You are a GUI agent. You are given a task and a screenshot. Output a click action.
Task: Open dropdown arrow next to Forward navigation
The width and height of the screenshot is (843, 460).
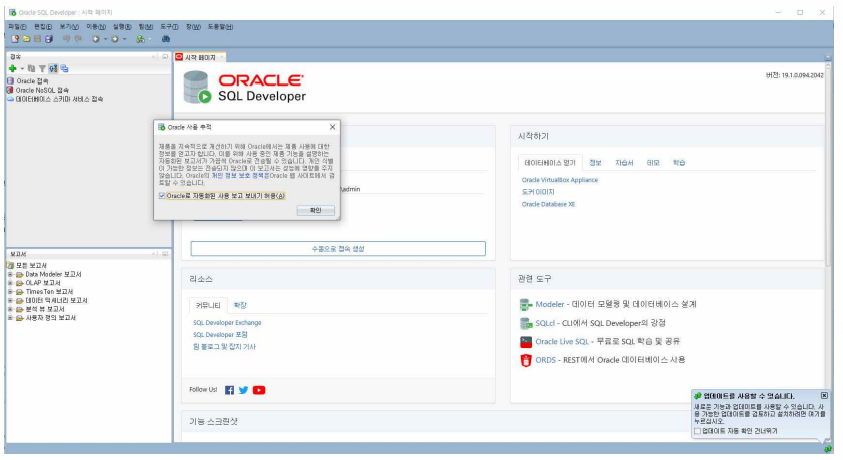[x=124, y=39]
